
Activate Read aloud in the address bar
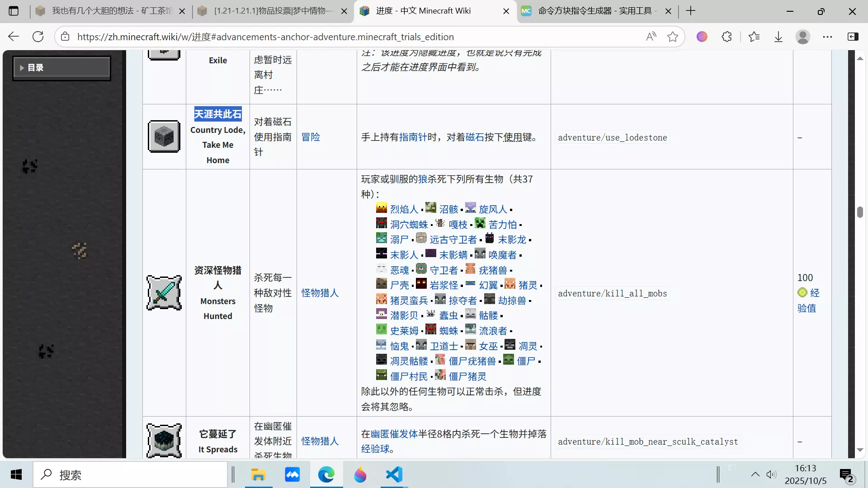point(651,37)
